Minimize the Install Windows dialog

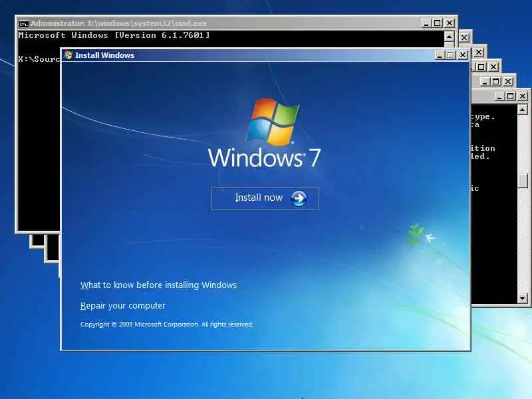click(x=440, y=55)
